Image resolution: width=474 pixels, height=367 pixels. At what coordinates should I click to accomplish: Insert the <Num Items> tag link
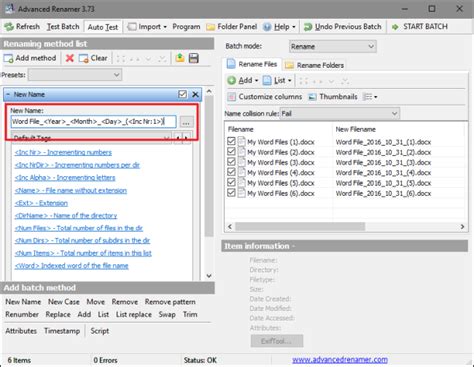point(83,253)
